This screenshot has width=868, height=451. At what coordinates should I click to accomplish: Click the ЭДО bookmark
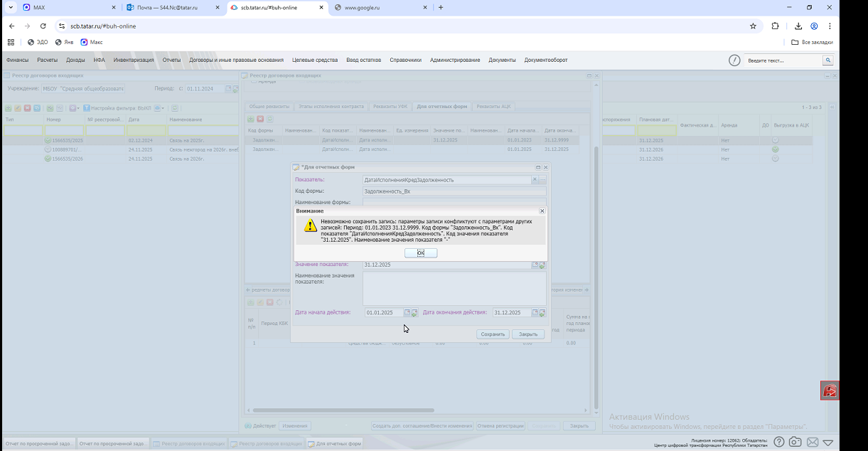(x=38, y=42)
